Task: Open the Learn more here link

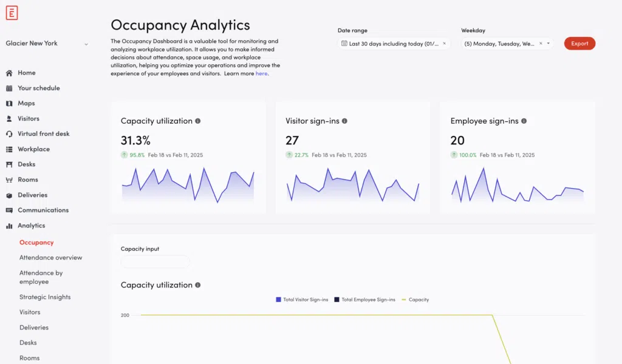Action: (261, 73)
